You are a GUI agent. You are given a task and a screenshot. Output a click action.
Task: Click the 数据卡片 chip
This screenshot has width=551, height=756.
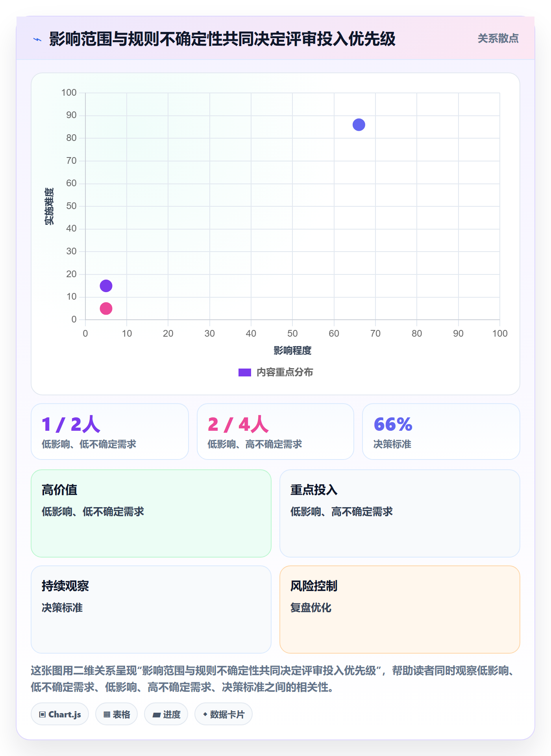point(224,714)
